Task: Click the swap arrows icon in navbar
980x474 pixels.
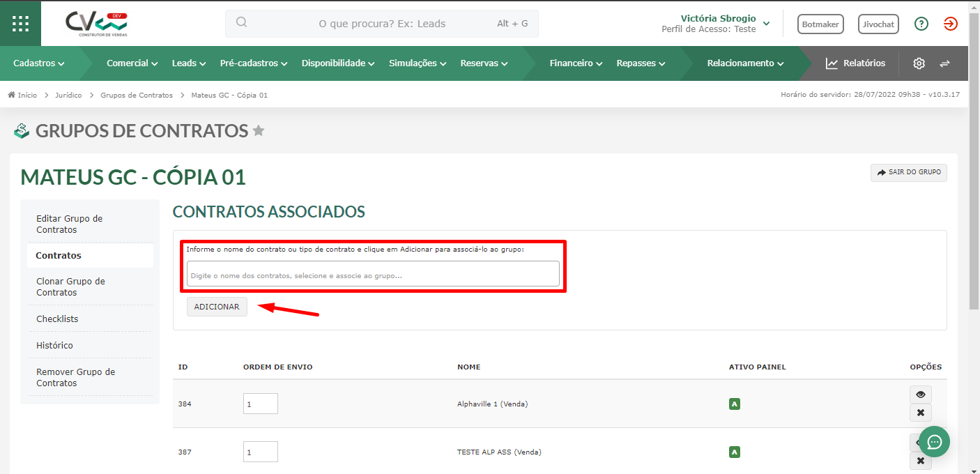Action: coord(944,63)
